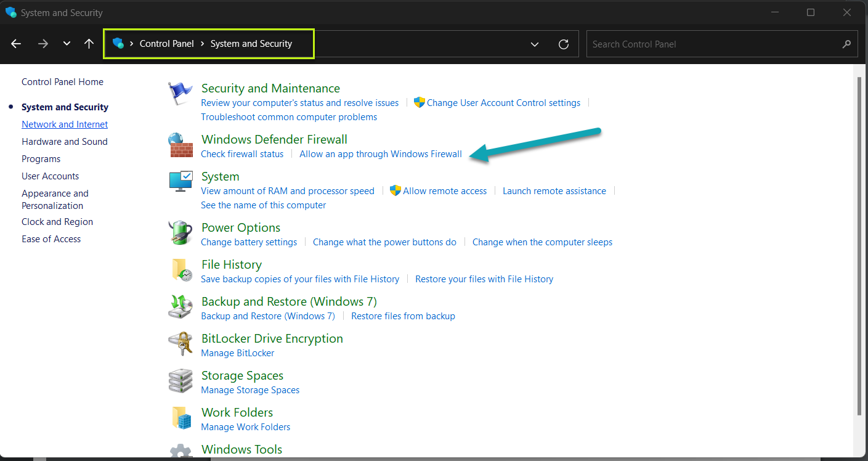Viewport: 868px width, 461px height.
Task: Click the Windows Tools gear icon
Action: (180, 451)
